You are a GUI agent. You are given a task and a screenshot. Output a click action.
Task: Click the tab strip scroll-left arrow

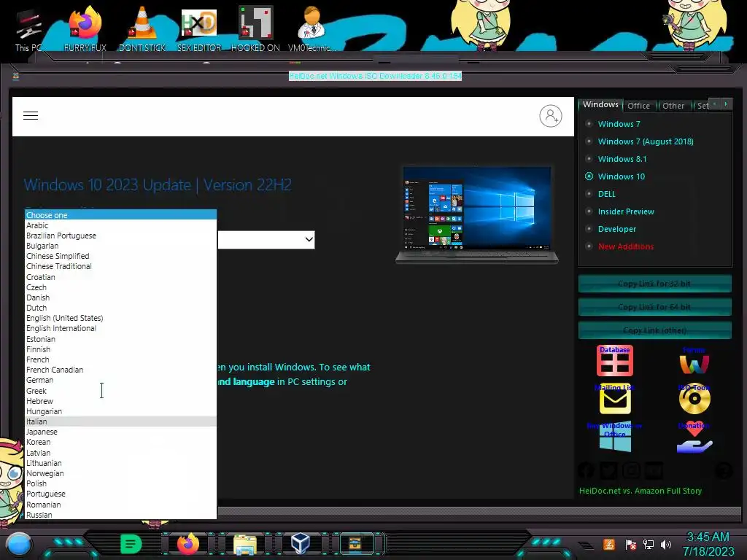click(714, 104)
